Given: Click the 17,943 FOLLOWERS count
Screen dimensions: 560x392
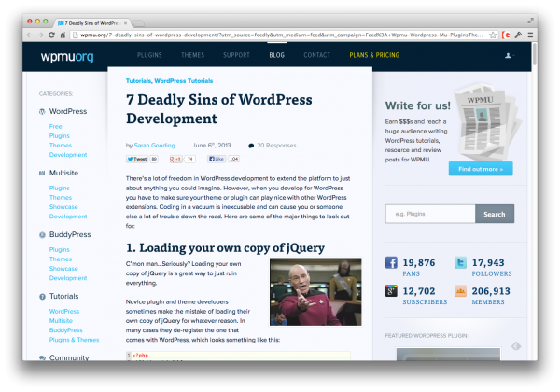Looking at the screenshot, I should [492, 268].
